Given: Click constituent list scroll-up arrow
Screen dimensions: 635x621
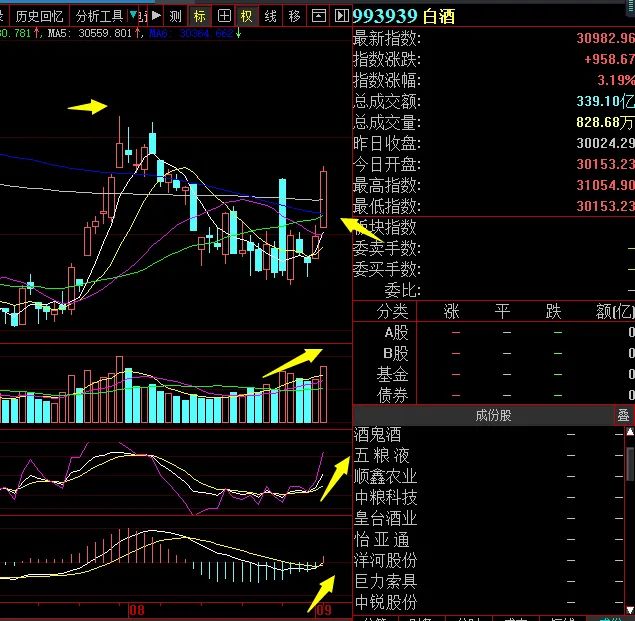Looking at the screenshot, I should coord(630,432).
